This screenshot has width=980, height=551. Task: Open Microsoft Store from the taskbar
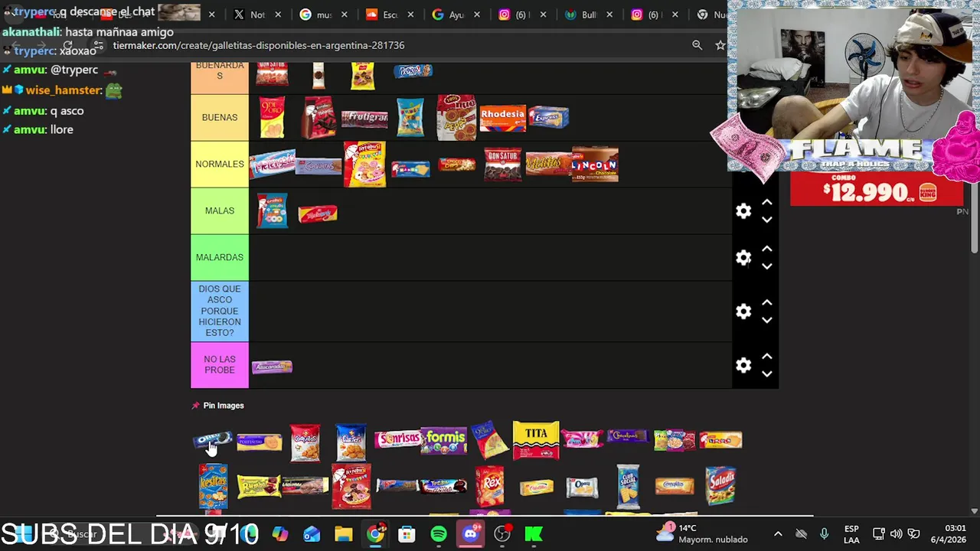407,534
